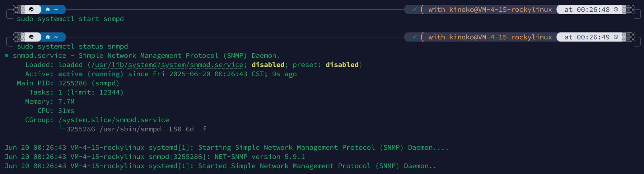The image size is (644, 174).
Task: Click the green checkmark in the first prompt
Action: 414,10
